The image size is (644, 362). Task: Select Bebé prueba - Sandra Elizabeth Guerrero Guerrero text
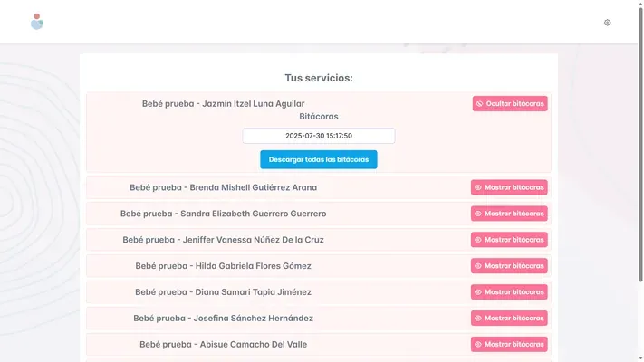point(224,214)
